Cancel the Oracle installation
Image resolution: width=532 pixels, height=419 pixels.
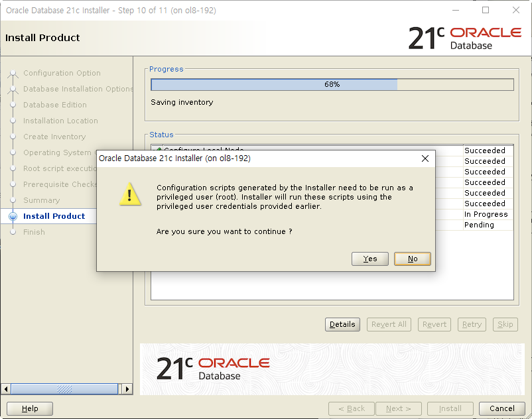pyautogui.click(x=502, y=408)
